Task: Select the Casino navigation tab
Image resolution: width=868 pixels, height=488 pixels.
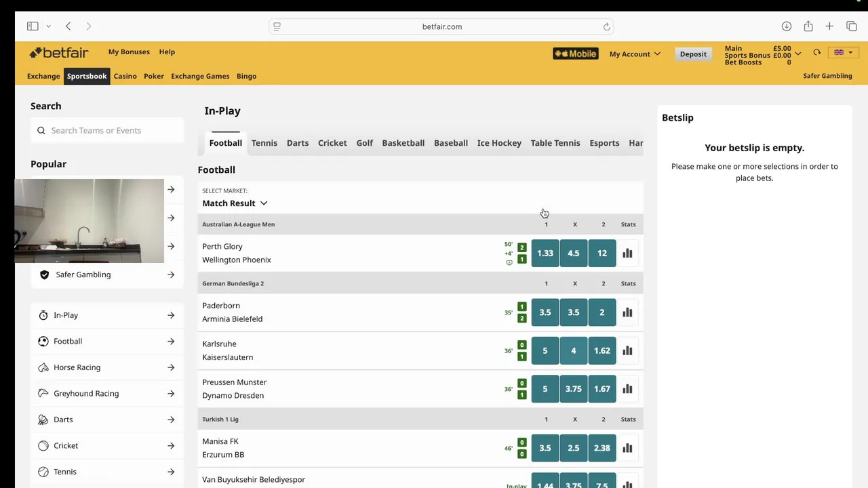Action: point(125,76)
